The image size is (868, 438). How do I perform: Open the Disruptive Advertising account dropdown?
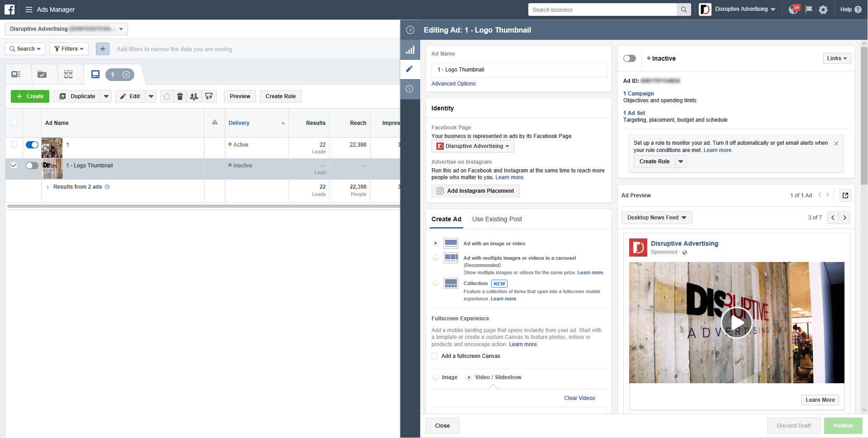coord(66,29)
